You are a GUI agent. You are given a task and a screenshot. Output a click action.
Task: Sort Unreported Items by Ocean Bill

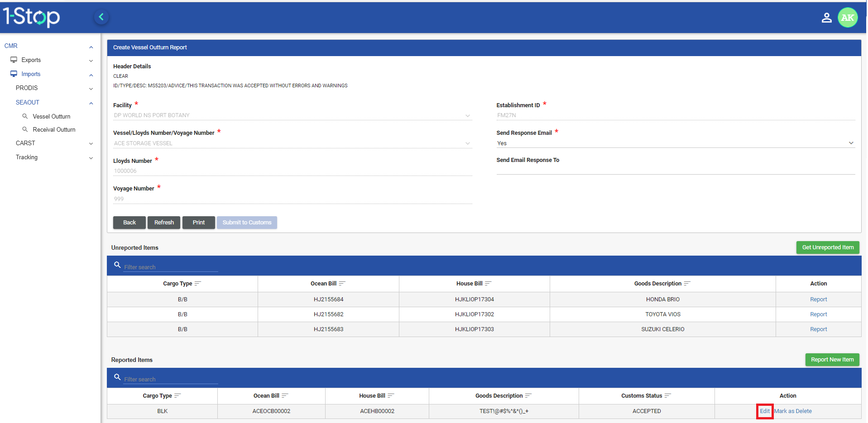point(342,284)
